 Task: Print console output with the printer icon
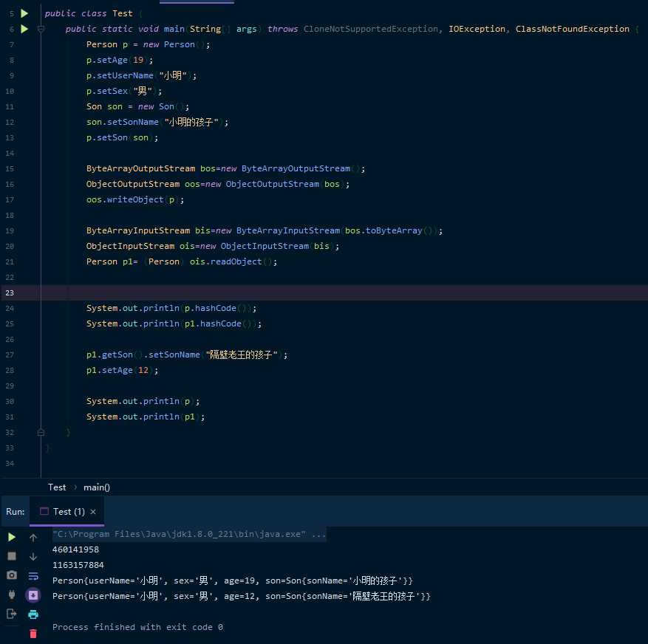click(33, 614)
